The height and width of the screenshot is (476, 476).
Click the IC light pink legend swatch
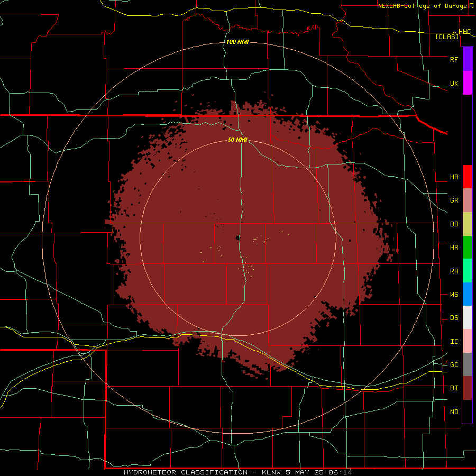pyautogui.click(x=467, y=341)
